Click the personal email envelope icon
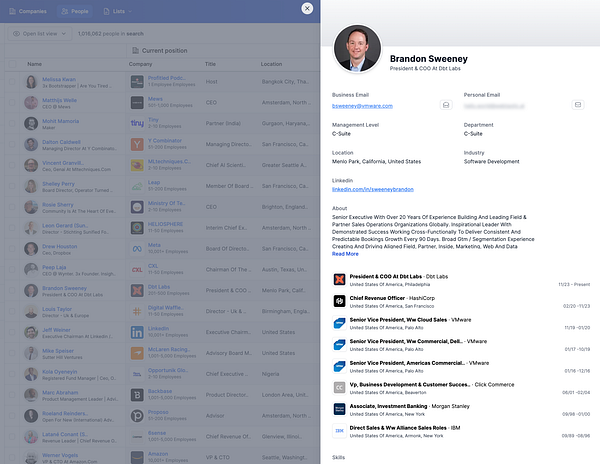The image size is (600, 464). tap(578, 105)
